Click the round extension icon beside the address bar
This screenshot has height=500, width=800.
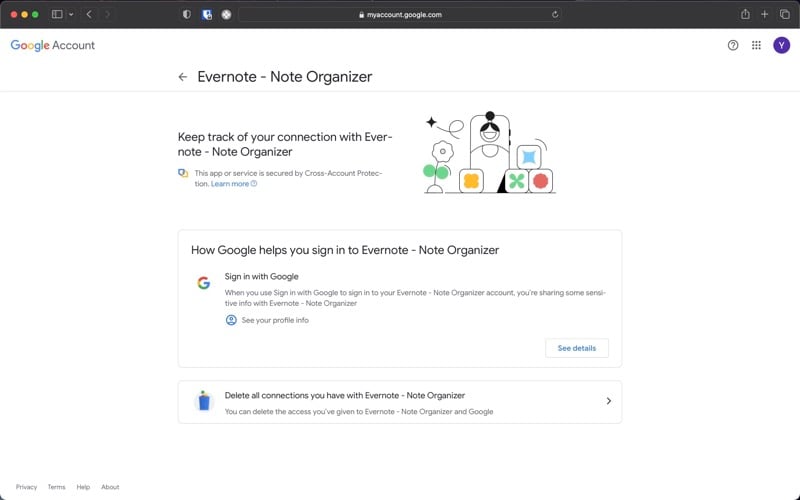coord(226,14)
